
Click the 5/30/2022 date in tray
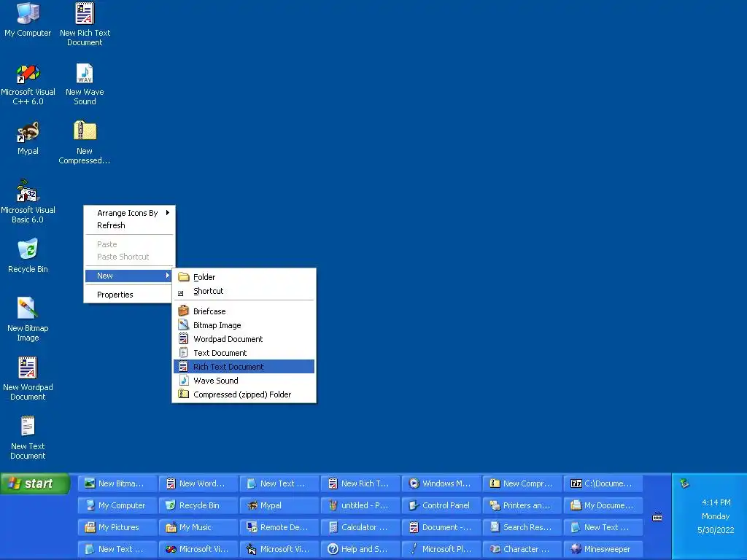point(716,530)
